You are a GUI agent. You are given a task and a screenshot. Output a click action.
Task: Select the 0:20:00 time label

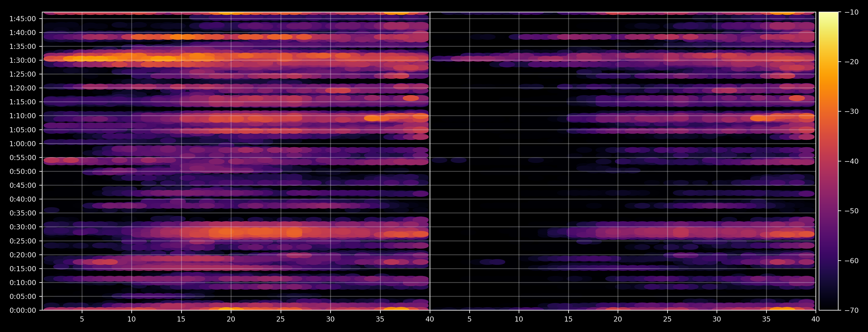[x=23, y=255]
